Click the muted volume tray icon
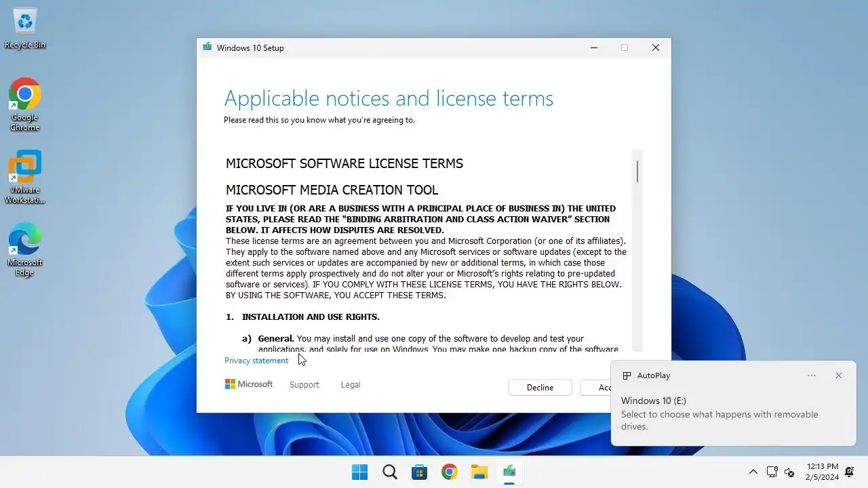Screen dimensions: 868x488 coord(789,472)
